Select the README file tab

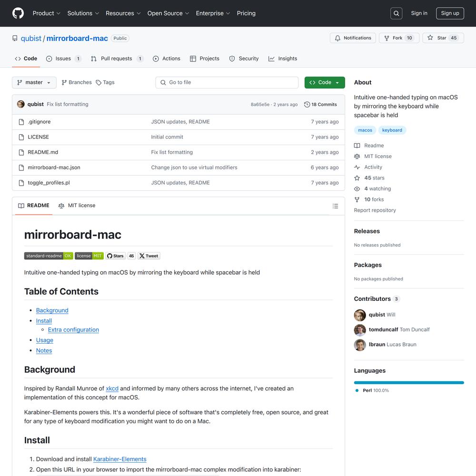pos(34,206)
